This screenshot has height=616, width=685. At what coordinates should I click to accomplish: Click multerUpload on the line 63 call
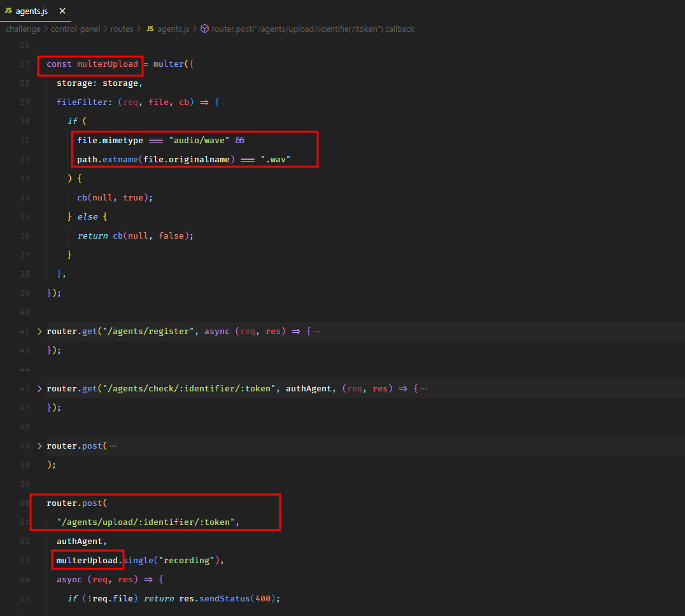[x=87, y=561]
